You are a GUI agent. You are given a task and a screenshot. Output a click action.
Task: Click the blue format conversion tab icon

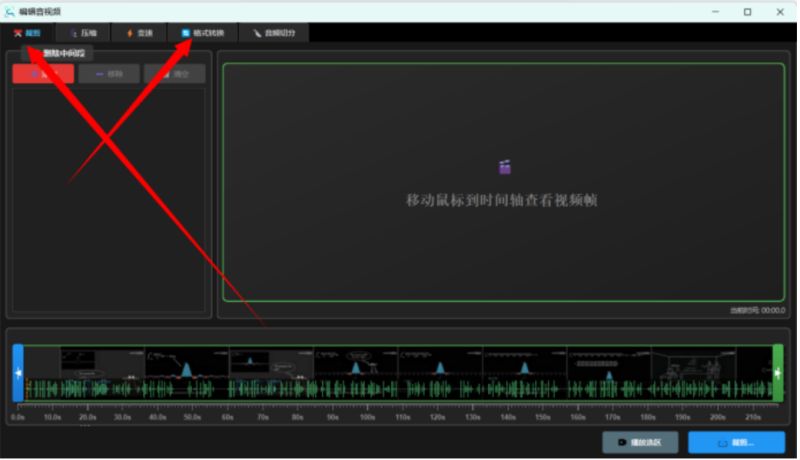[185, 33]
